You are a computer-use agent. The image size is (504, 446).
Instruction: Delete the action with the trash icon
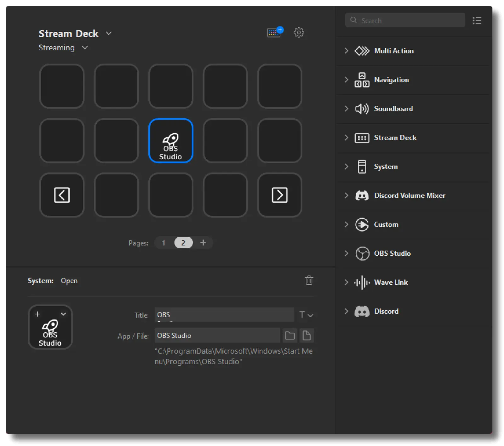[x=309, y=280]
